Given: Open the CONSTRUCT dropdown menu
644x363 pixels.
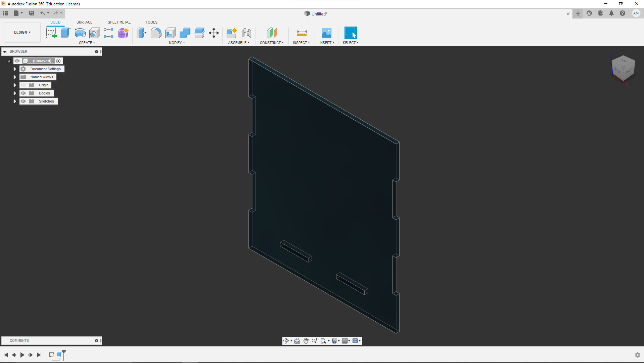Looking at the screenshot, I should (272, 43).
